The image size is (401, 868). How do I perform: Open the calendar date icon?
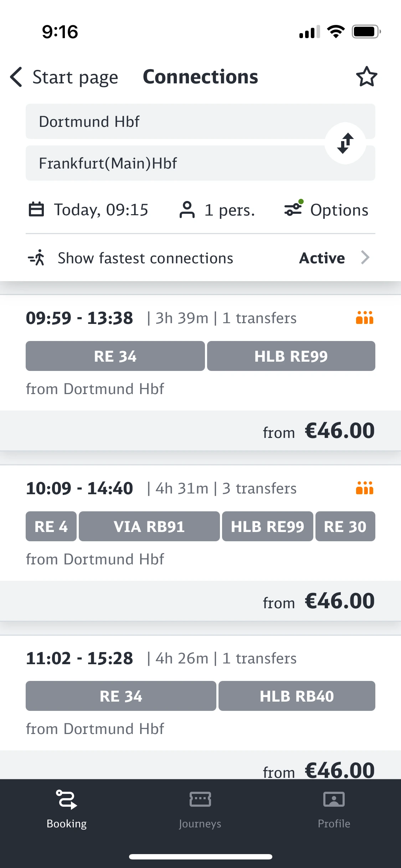[x=36, y=210]
